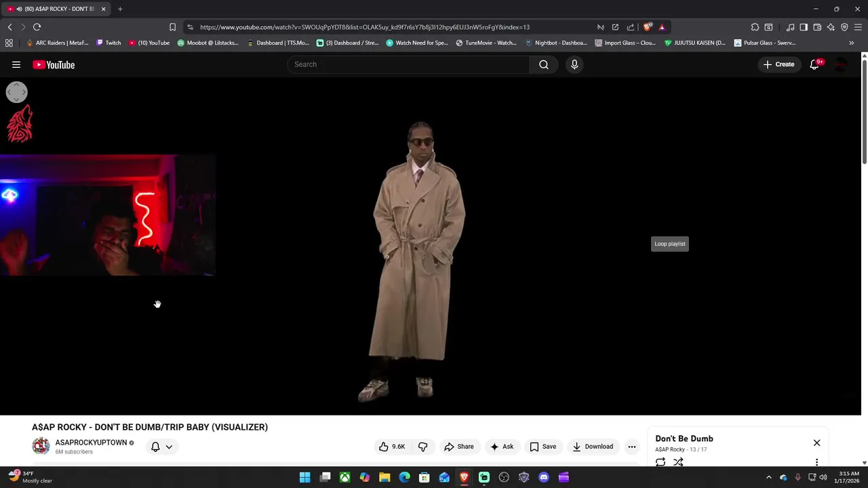Bookmark this page in the address bar

click(172, 27)
